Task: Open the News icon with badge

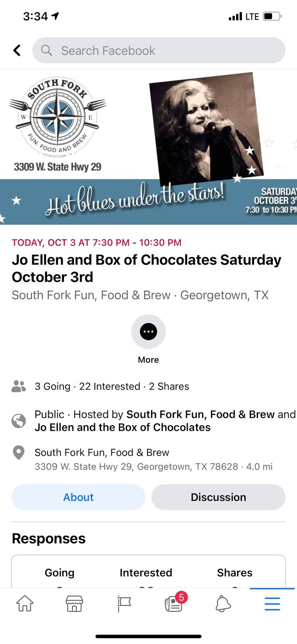Action: click(x=174, y=604)
